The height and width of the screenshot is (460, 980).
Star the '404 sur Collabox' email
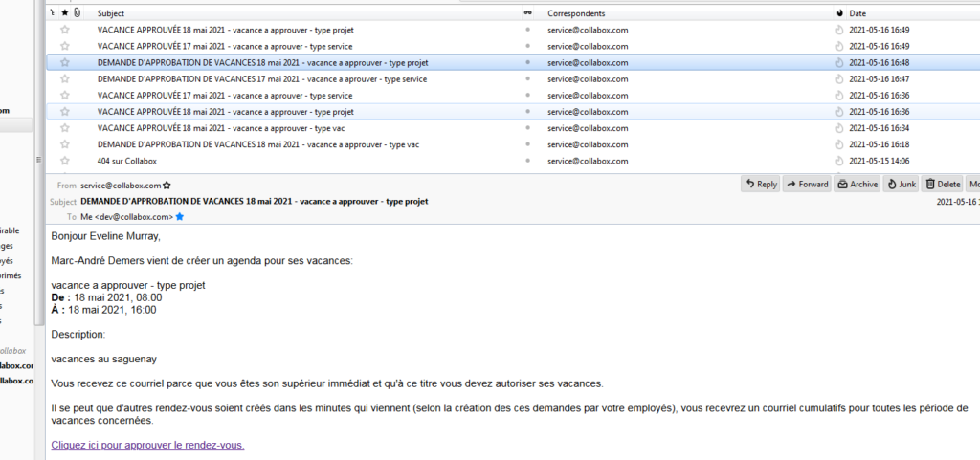tap(65, 161)
